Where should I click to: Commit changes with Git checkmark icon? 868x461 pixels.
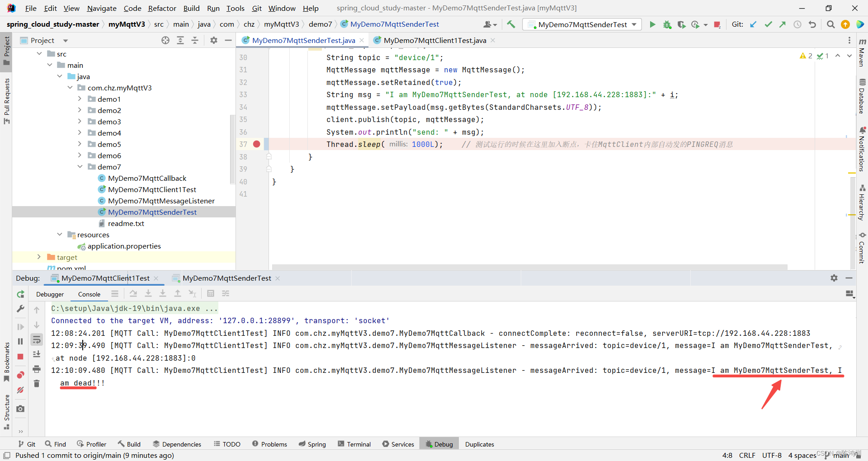pyautogui.click(x=768, y=24)
